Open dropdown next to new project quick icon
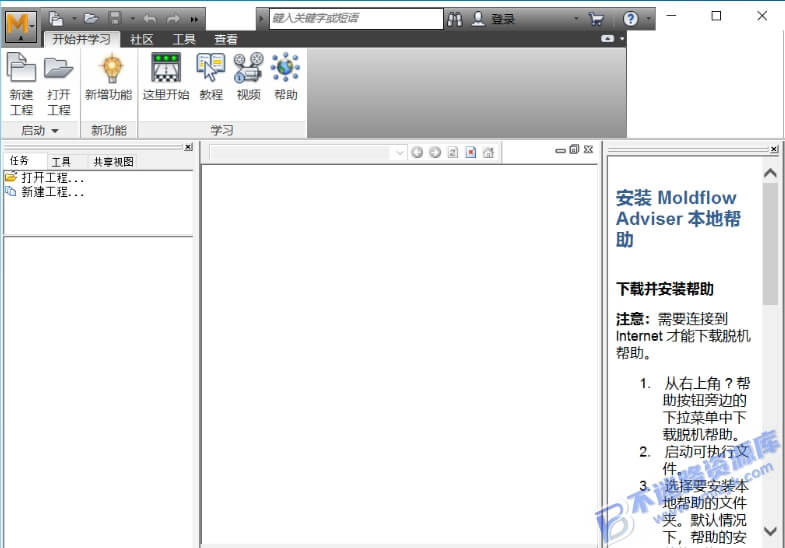785x548 pixels. (74, 19)
